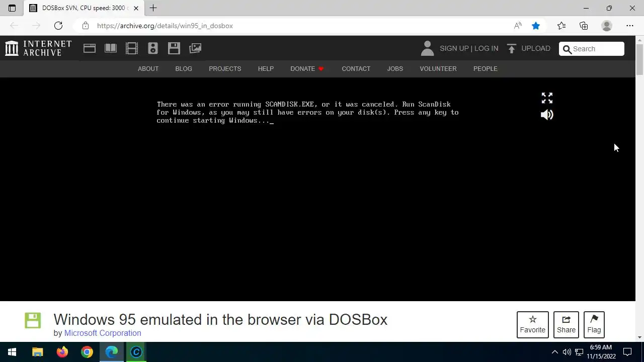Image resolution: width=644 pixels, height=362 pixels.
Task: Favorite this item with the star button
Action: click(x=533, y=324)
